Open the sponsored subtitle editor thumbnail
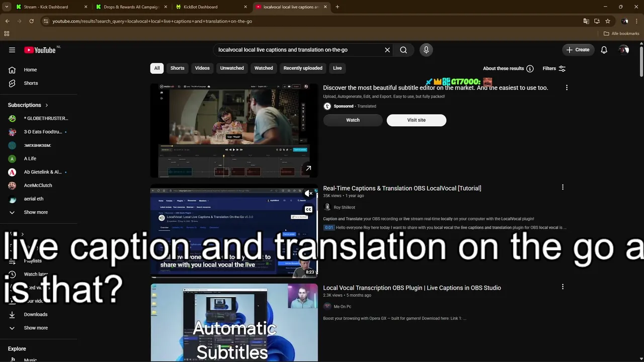The height and width of the screenshot is (362, 644). (234, 131)
